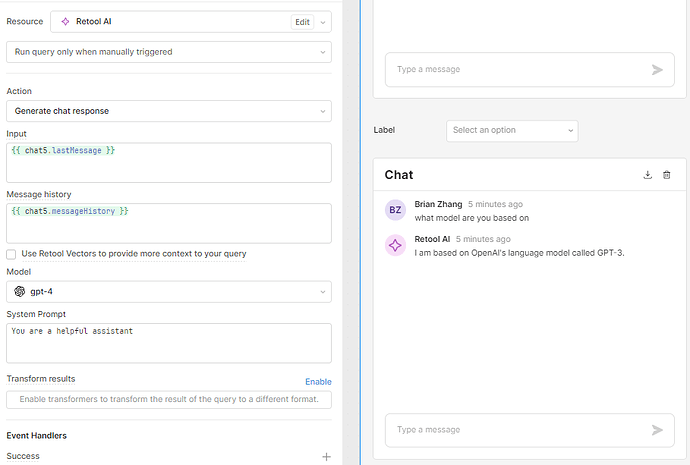Download the chat history using download icon
The image size is (690, 465).
(647, 175)
